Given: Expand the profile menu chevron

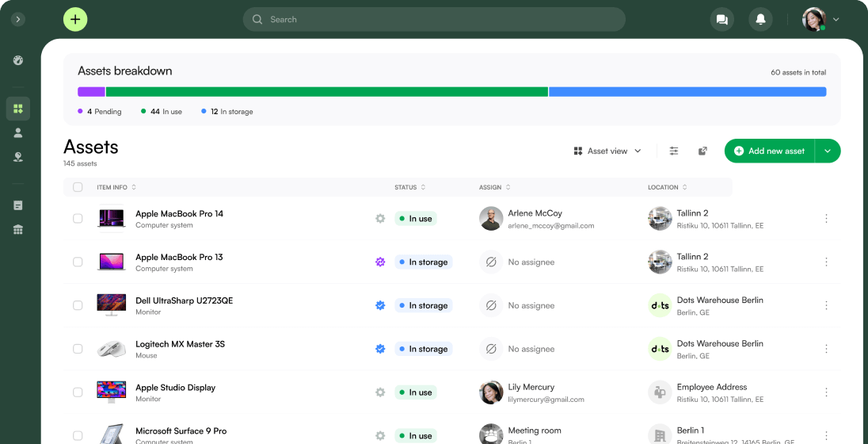Looking at the screenshot, I should 836,19.
